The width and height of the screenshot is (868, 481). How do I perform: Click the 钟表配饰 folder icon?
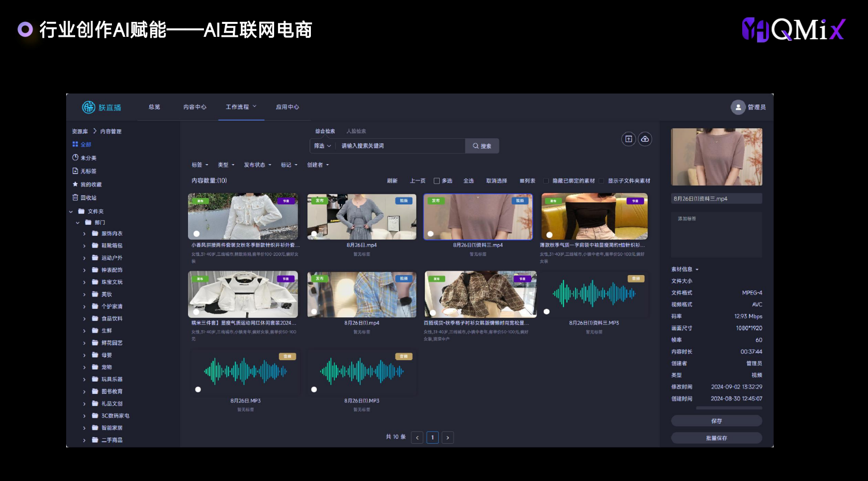pos(95,270)
